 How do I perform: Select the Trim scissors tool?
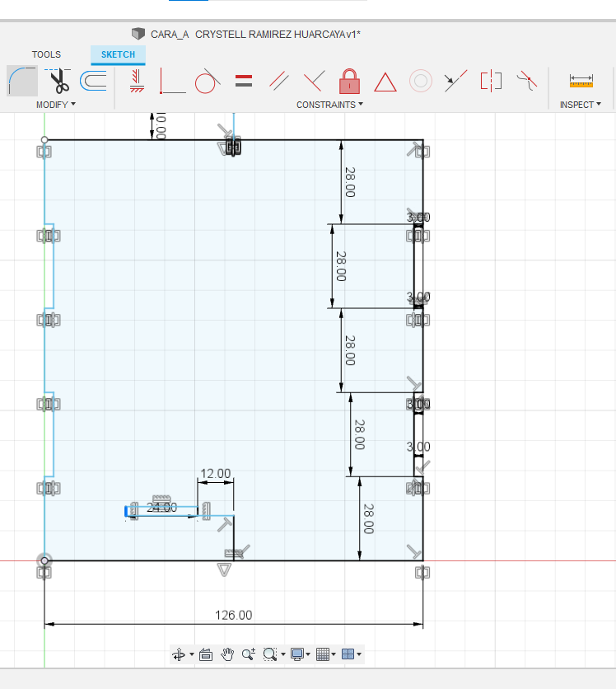(58, 82)
